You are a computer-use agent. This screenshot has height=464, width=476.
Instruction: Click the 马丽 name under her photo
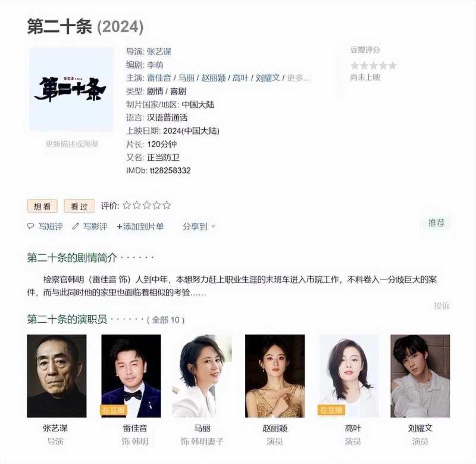(202, 428)
